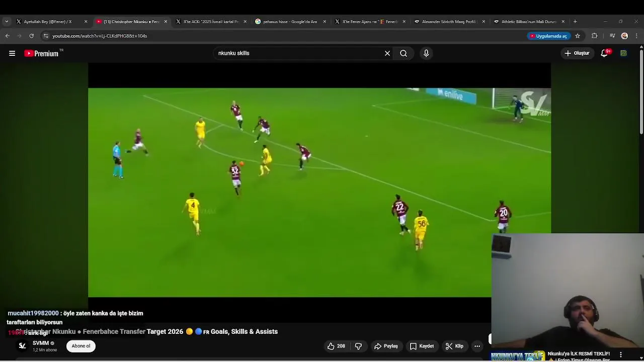The height and width of the screenshot is (362, 644).
Task: Switch to 'pehasus hisse - Google'da Ara' tab
Action: 290,22
